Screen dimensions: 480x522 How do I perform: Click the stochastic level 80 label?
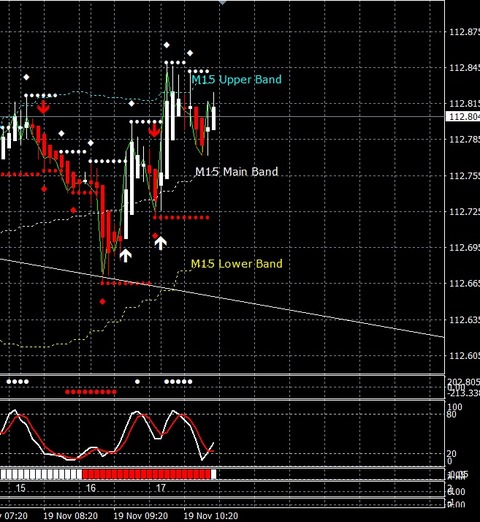pyautogui.click(x=451, y=415)
